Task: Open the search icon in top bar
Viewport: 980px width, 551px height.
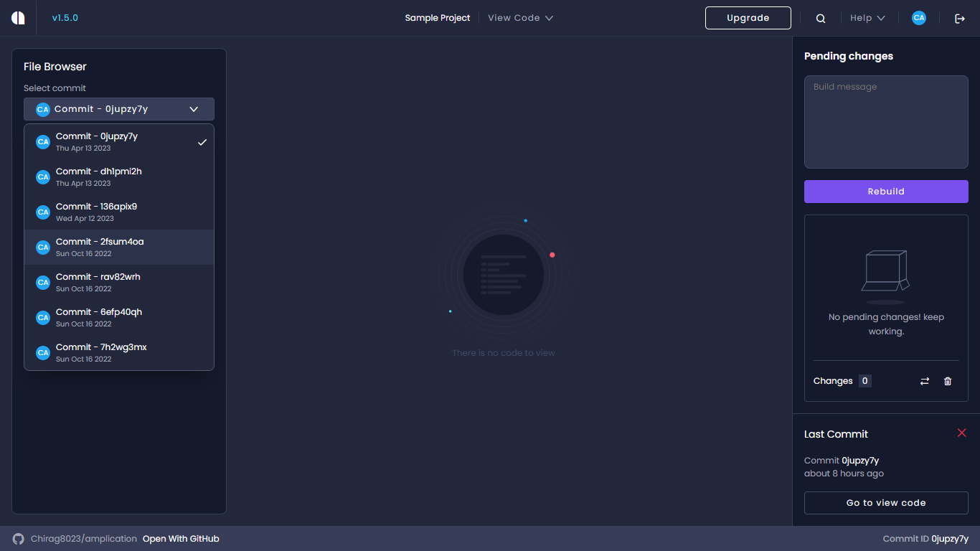Action: point(820,17)
